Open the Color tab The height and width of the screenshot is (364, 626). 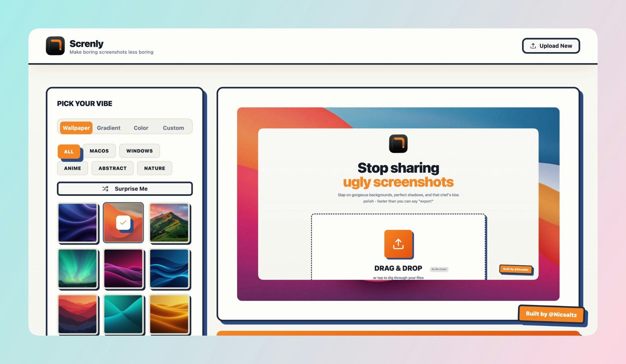click(141, 128)
